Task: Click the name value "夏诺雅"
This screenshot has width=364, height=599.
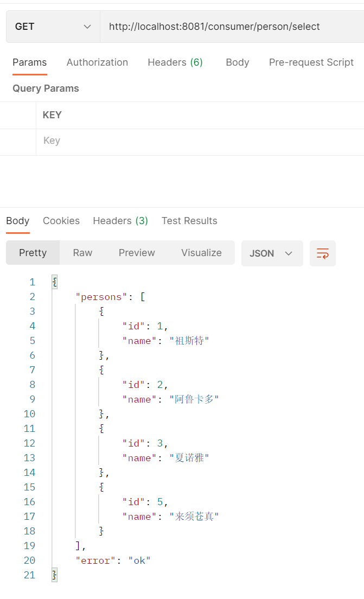Action: [189, 457]
